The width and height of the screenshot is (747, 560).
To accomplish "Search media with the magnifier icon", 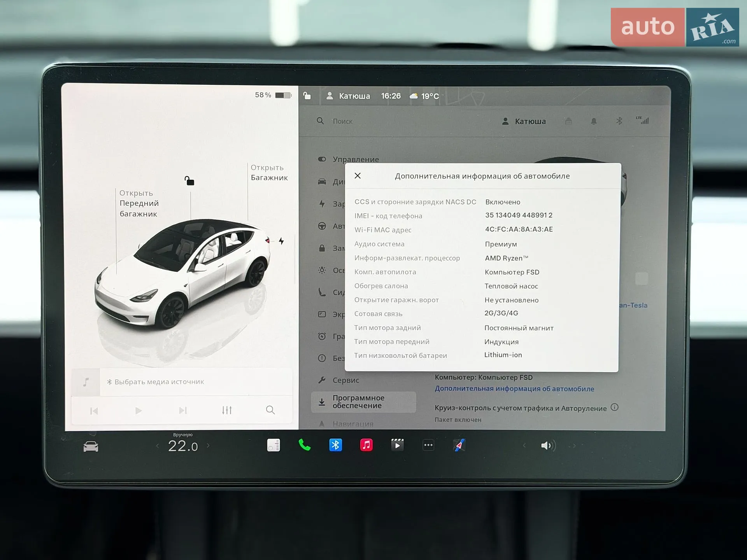I will coord(270,410).
